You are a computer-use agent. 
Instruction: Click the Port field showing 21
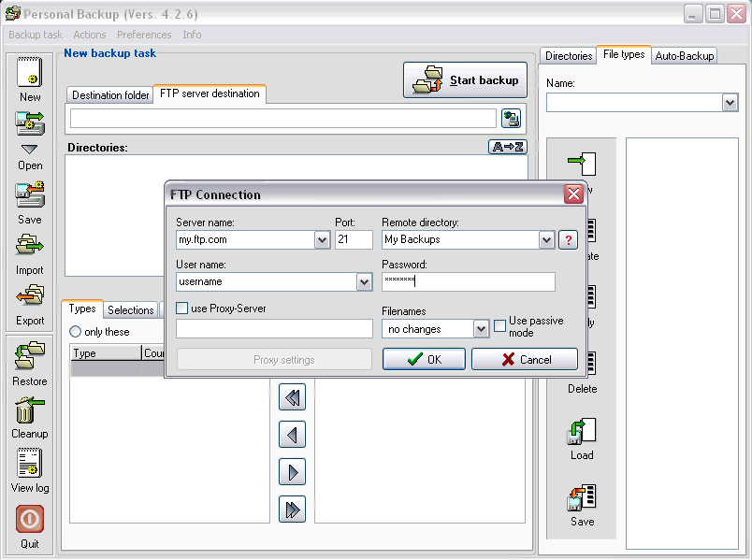354,239
